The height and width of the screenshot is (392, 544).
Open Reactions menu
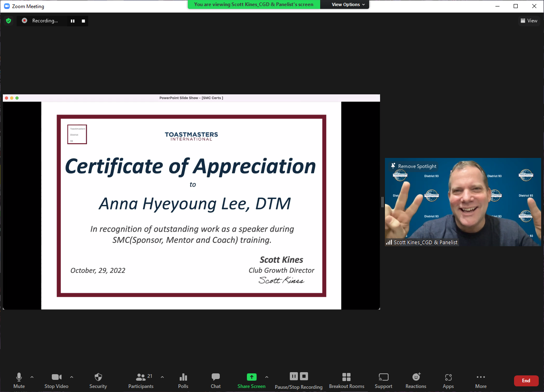point(416,380)
